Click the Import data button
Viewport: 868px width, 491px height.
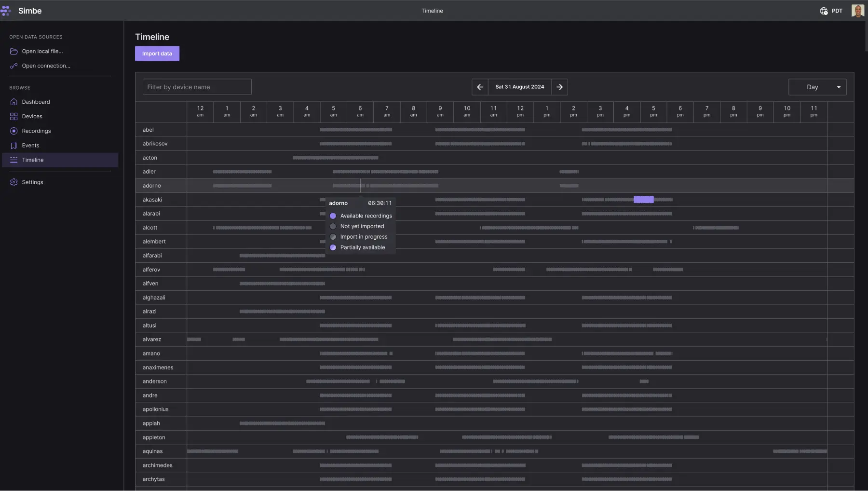click(x=157, y=54)
